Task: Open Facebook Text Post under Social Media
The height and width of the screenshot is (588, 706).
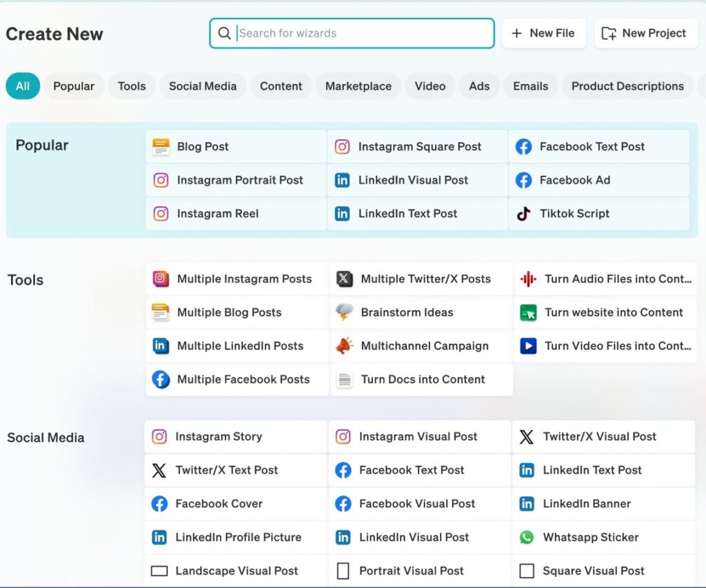Action: click(420, 470)
